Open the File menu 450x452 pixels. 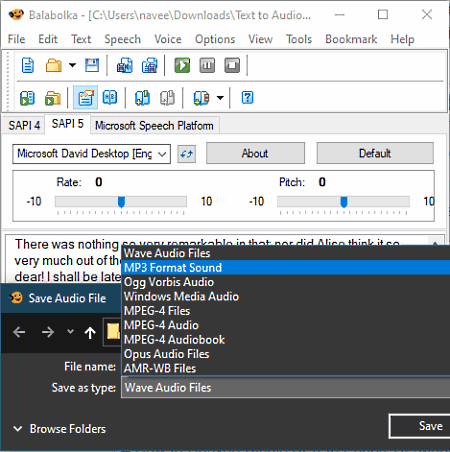coord(16,39)
